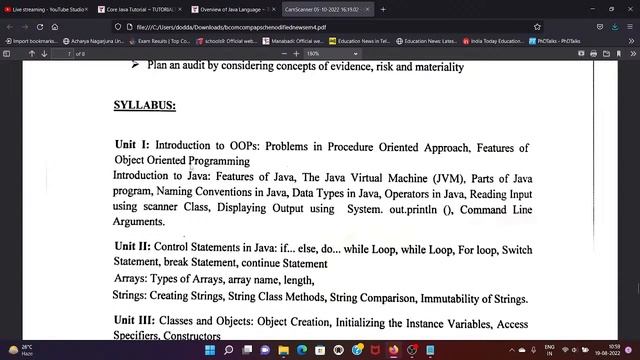Go to next PDF page arrow

tap(44, 53)
